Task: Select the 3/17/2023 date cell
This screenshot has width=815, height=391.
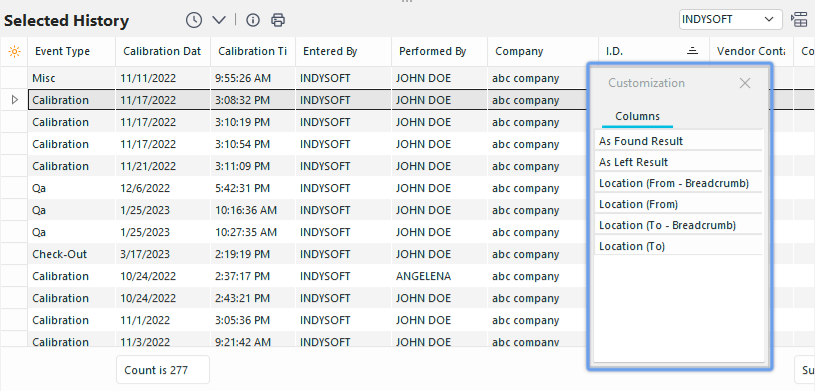Action: point(163,254)
